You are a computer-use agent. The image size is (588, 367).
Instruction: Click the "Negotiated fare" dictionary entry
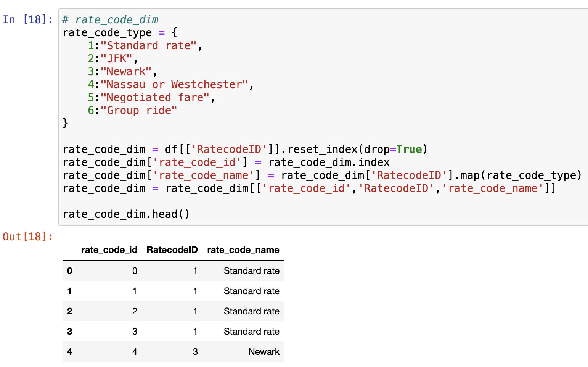click(x=155, y=97)
